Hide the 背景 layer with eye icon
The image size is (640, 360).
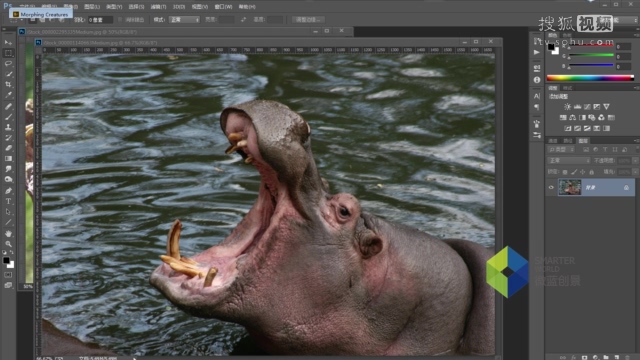(x=551, y=188)
